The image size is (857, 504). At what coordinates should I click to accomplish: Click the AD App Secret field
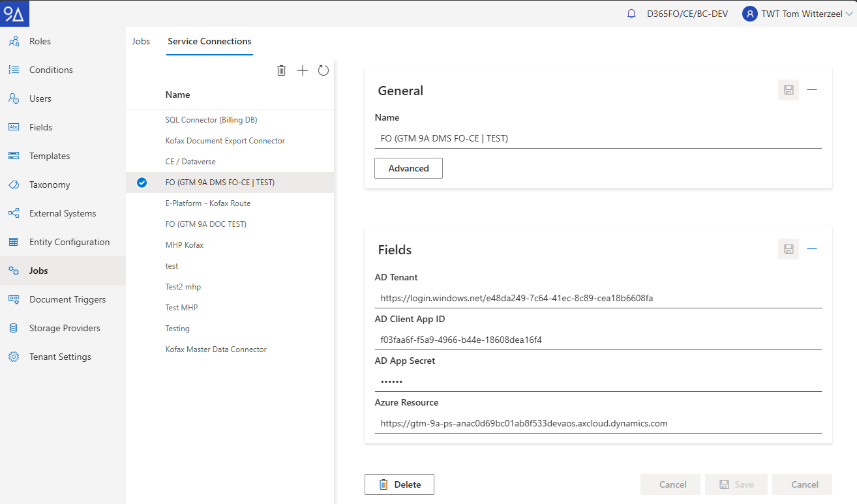598,381
